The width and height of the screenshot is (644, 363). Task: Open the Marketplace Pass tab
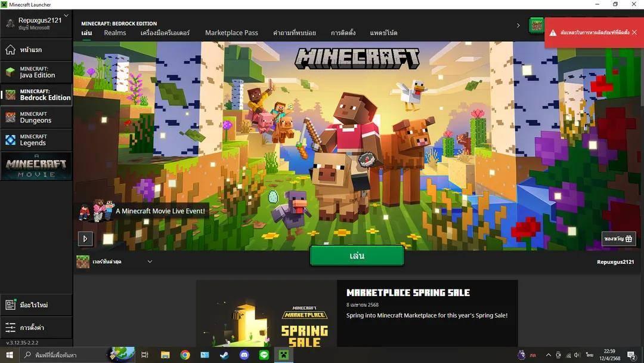pos(231,33)
